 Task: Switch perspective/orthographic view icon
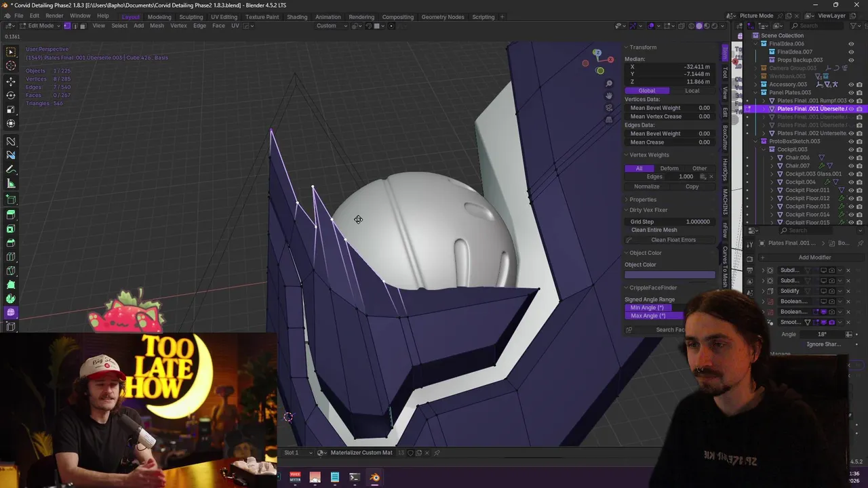[609, 120]
